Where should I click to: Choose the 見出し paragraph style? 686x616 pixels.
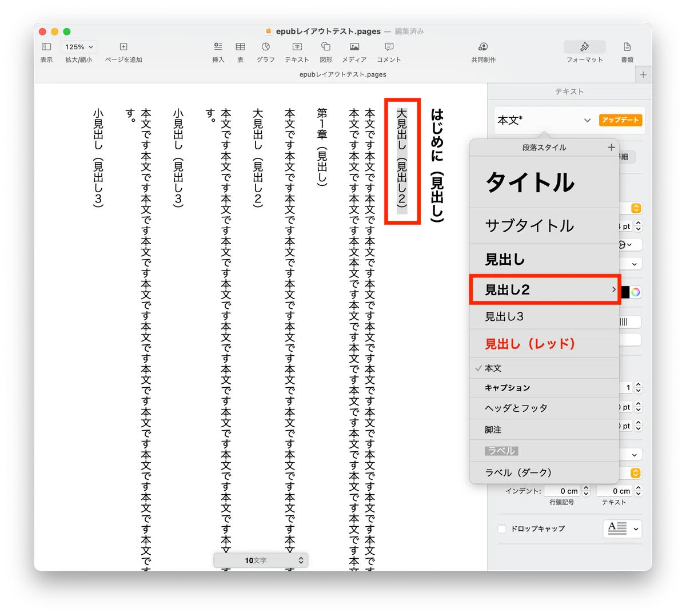(x=544, y=260)
